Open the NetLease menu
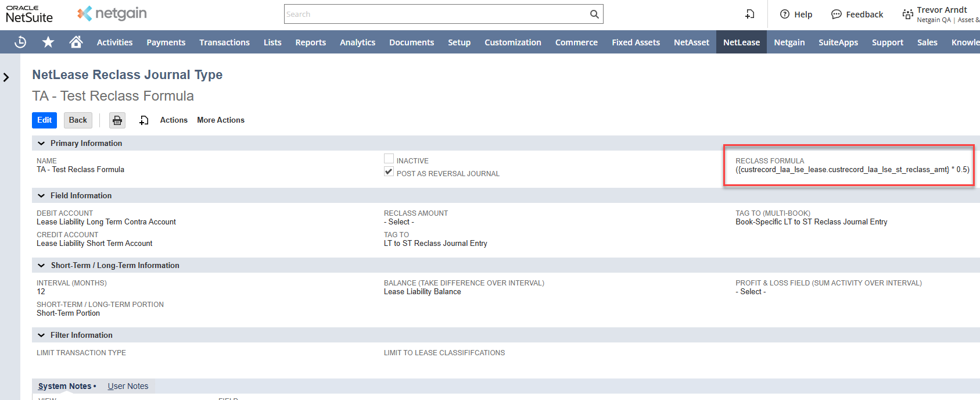 [x=741, y=42]
